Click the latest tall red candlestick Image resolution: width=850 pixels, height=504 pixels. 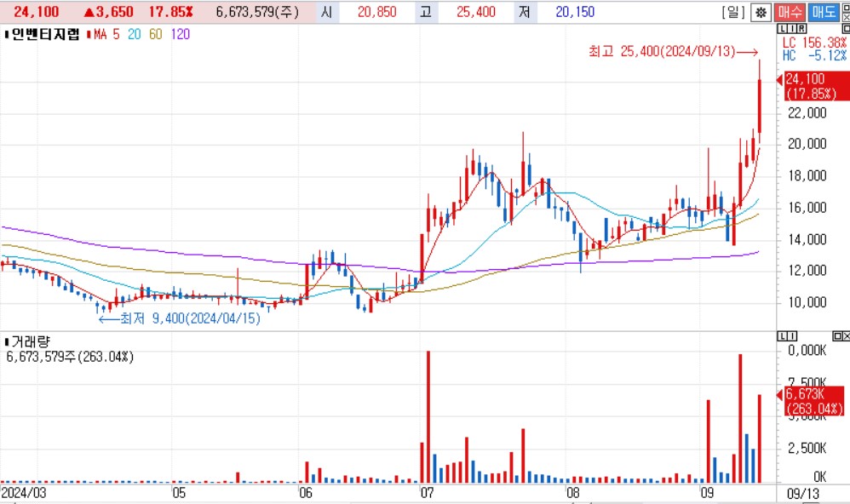tap(760, 106)
